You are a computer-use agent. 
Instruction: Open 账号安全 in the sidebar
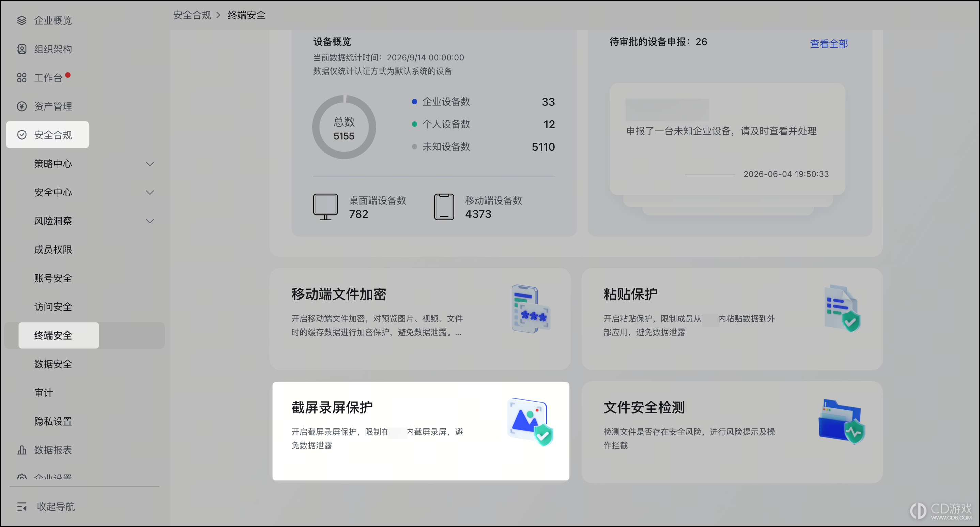coord(53,278)
